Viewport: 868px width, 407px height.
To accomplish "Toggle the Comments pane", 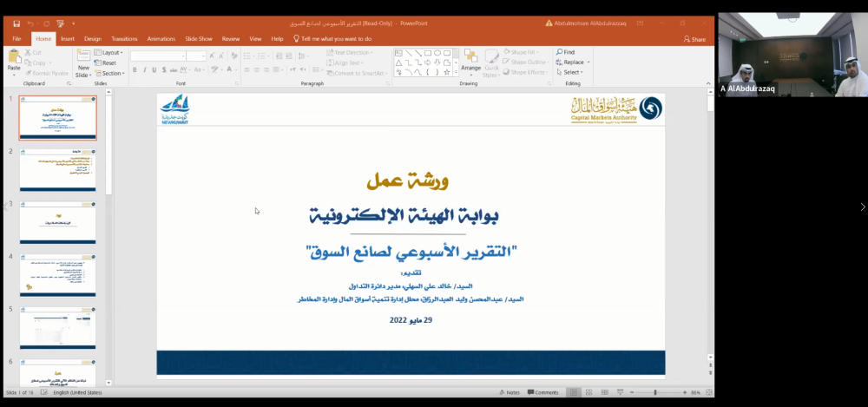I will pos(543,392).
